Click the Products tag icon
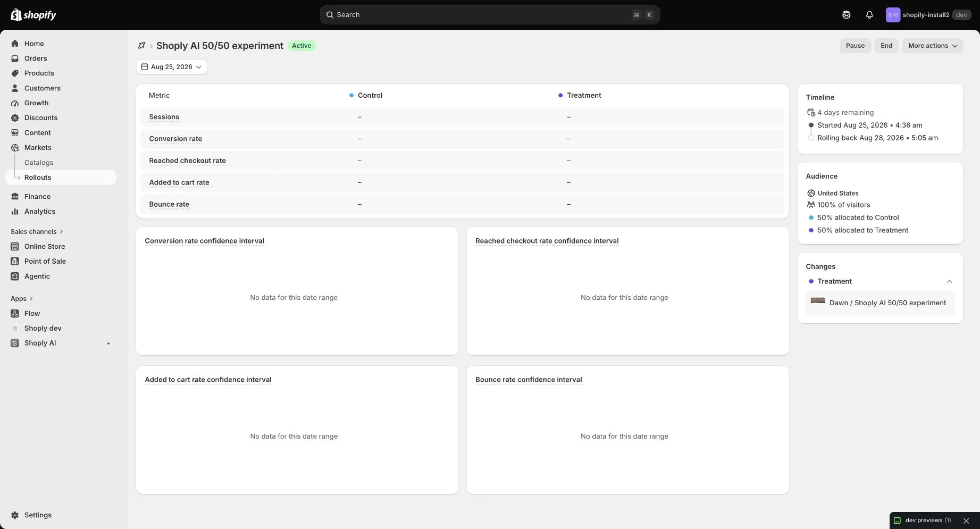Screen dimensions: 980x529 point(15,73)
